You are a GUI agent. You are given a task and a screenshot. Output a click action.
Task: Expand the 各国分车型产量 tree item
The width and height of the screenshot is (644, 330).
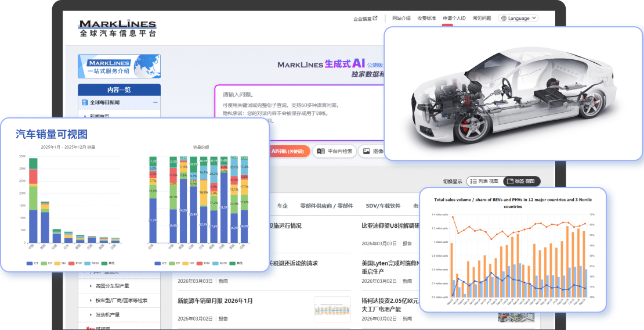pyautogui.click(x=90, y=286)
